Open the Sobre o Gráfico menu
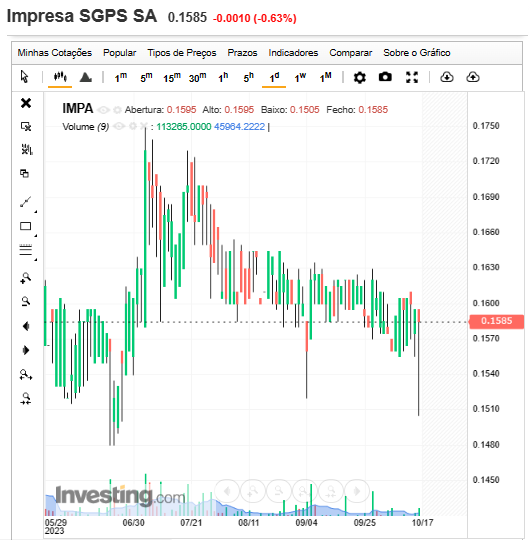 pos(417,53)
